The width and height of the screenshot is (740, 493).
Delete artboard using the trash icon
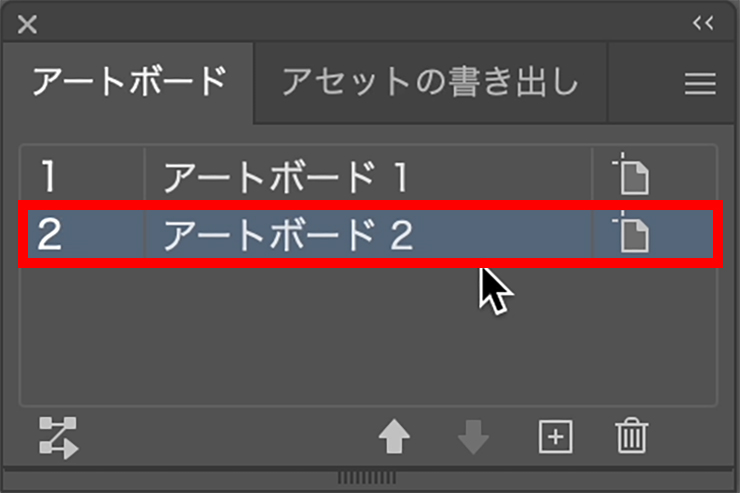click(631, 435)
